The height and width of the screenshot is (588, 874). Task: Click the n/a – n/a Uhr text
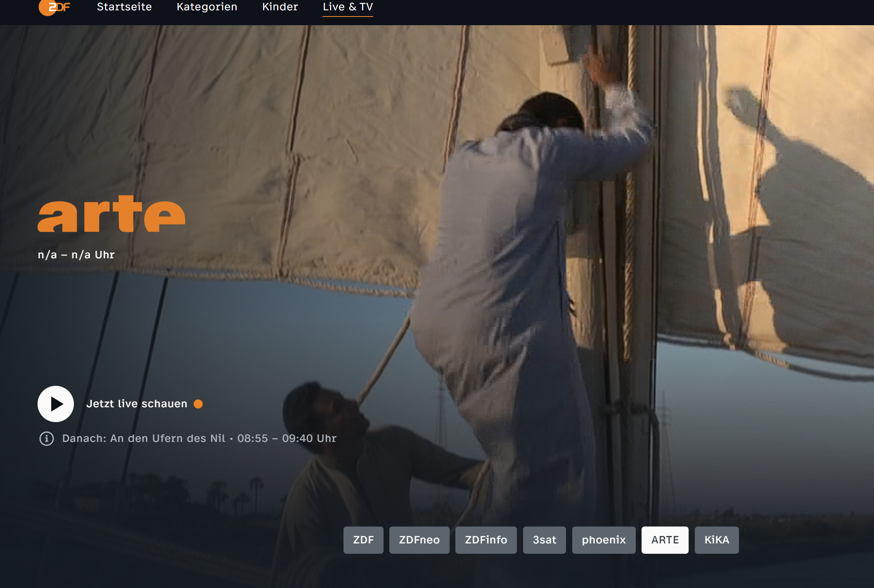(x=76, y=255)
